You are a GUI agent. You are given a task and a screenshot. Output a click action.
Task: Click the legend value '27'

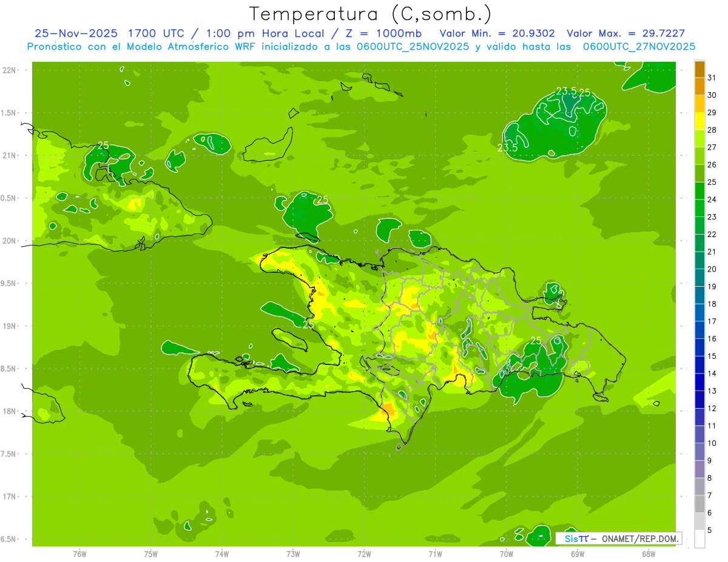click(x=712, y=147)
